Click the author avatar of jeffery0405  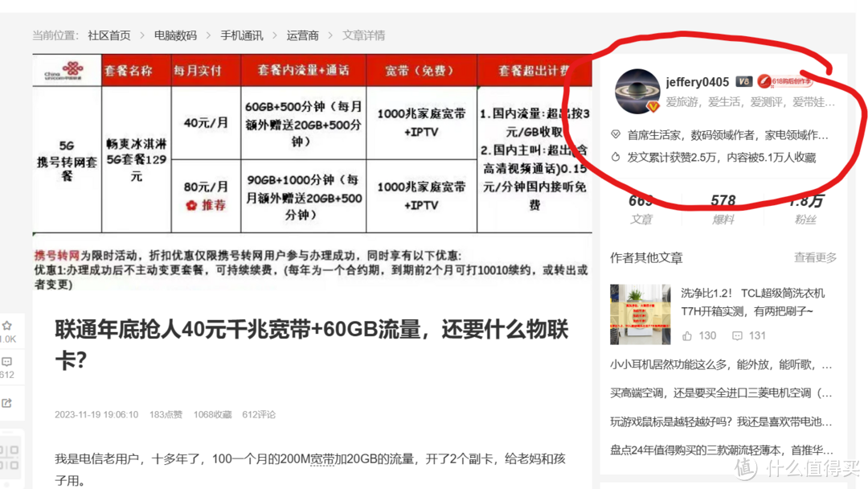point(637,92)
